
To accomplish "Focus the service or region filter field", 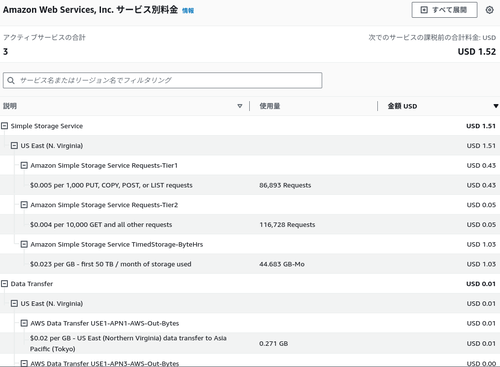I will click(x=162, y=80).
